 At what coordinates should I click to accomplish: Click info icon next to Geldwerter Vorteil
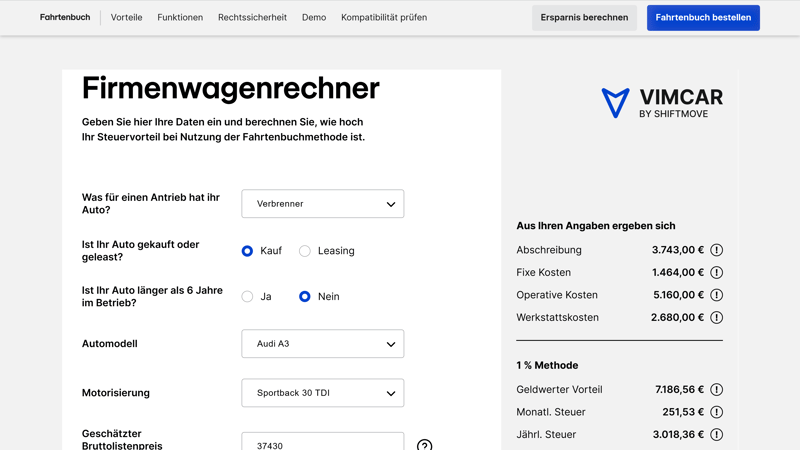coord(716,390)
